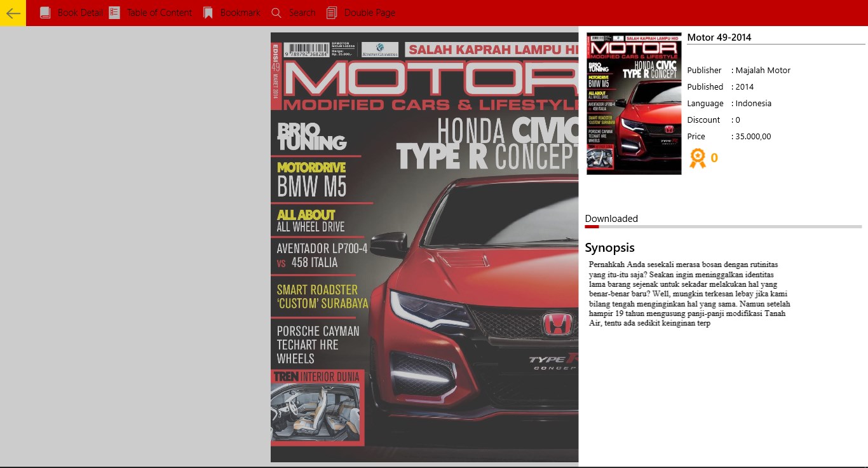Click the Discount value 0
The image size is (868, 468).
click(x=738, y=120)
